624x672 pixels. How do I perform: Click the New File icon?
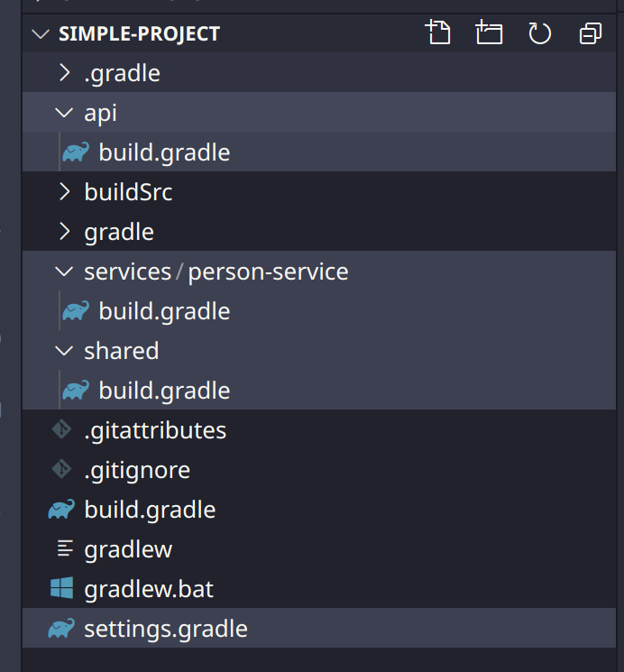[437, 34]
